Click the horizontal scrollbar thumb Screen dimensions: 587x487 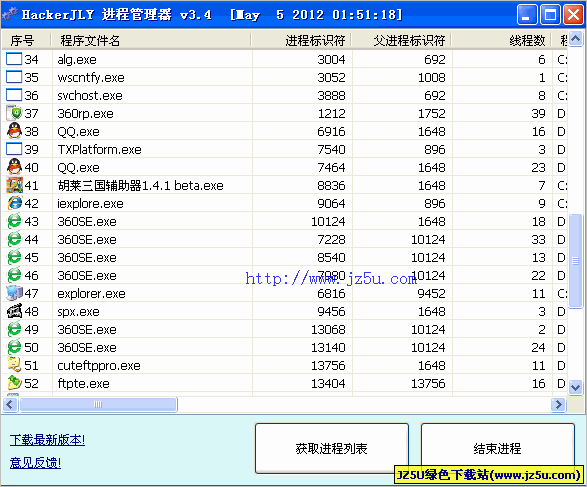[x=98, y=404]
